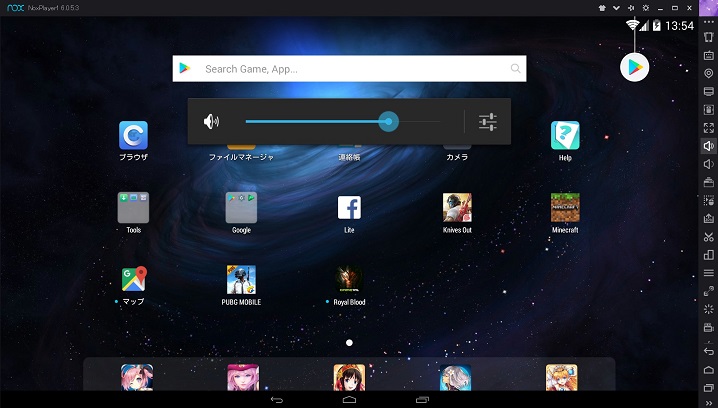Open the Knives Out game

pyautogui.click(x=457, y=207)
